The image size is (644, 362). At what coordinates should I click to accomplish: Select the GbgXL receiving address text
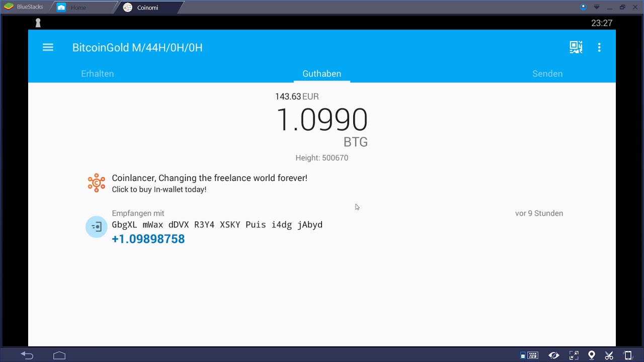217,225
